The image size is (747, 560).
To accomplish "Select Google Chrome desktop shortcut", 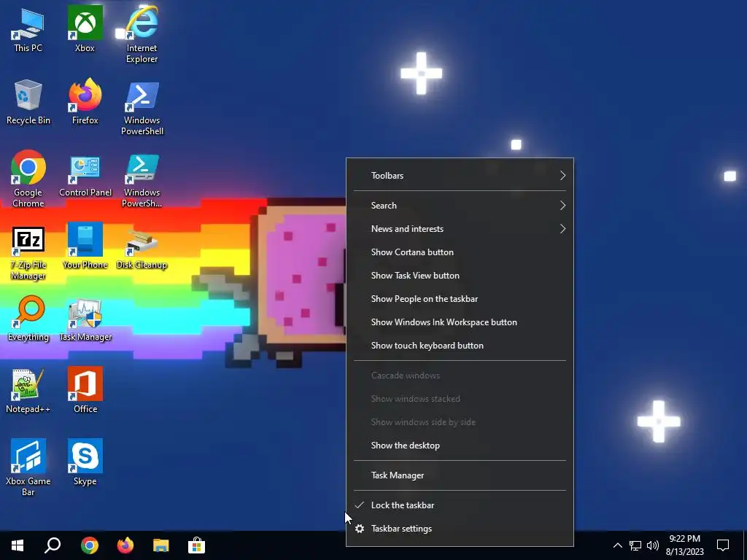I will click(28, 179).
